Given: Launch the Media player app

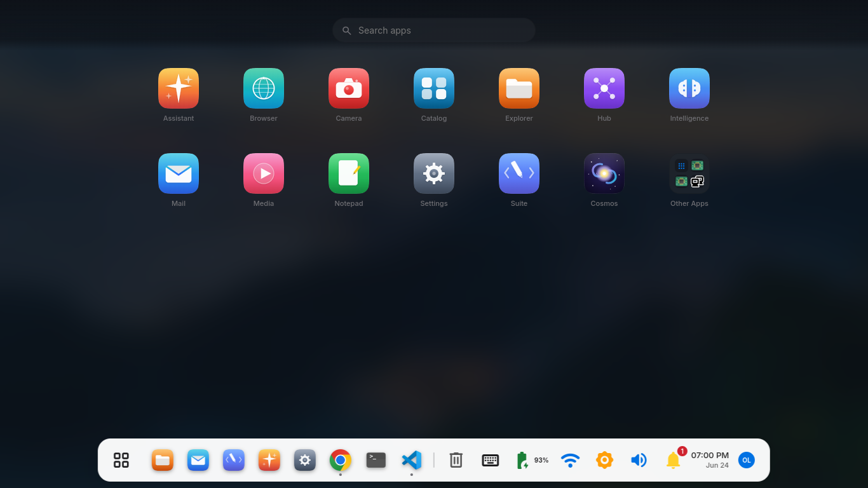Looking at the screenshot, I should 264,173.
